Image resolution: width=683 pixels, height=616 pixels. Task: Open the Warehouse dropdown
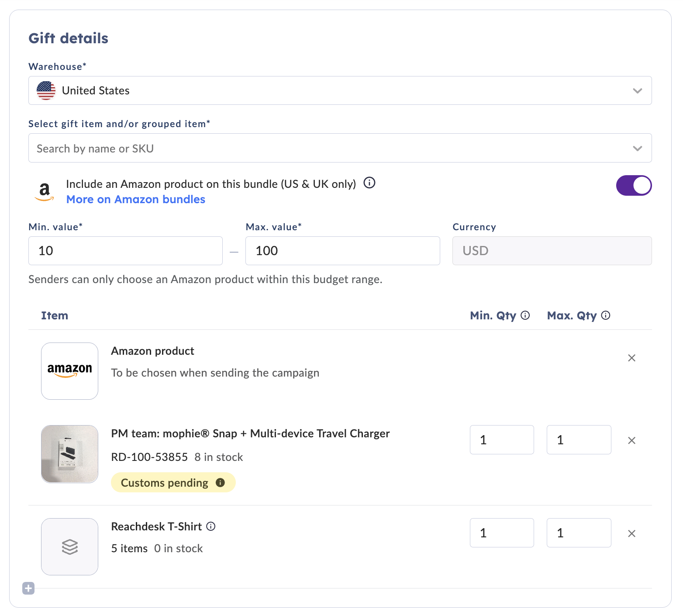340,90
